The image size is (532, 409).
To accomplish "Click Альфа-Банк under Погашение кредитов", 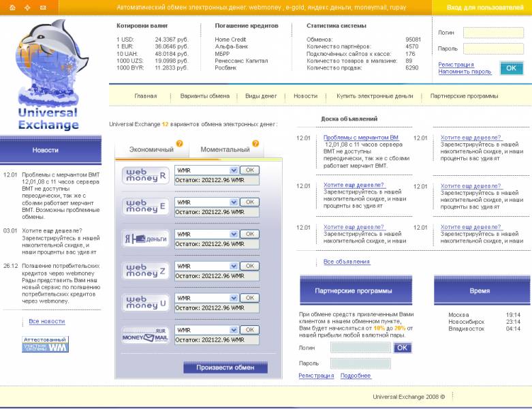I will click(232, 46).
